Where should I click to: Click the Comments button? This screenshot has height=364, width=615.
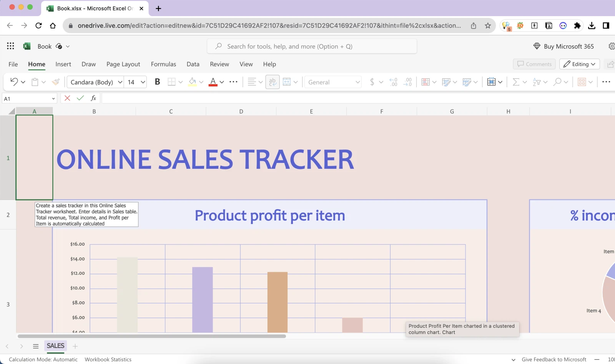tap(534, 64)
